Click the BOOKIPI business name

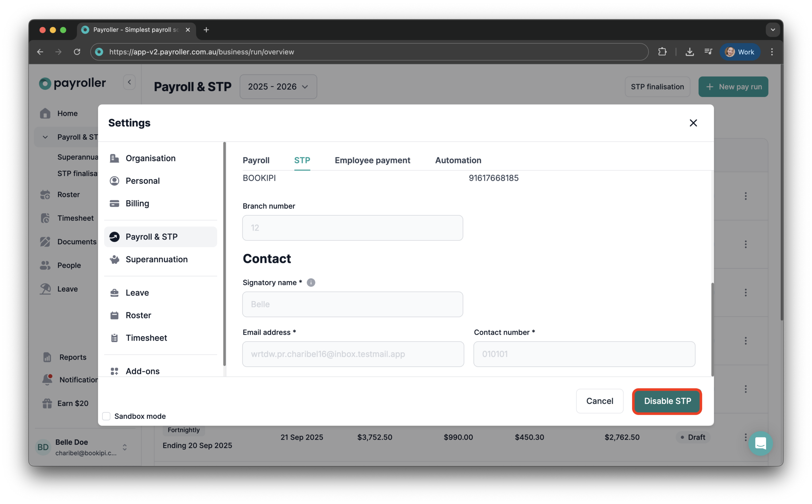coord(259,178)
